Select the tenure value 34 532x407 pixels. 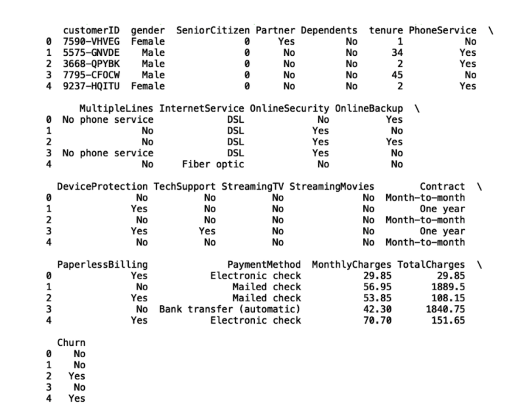[x=397, y=53]
